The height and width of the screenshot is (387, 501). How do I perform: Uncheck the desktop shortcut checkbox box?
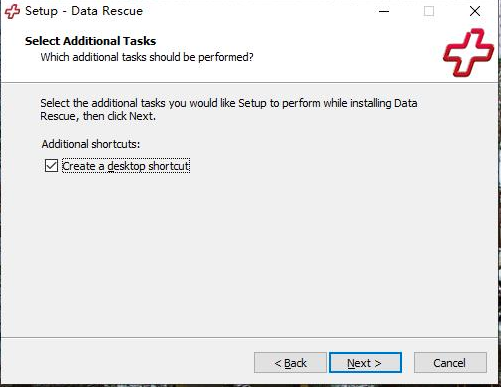point(51,166)
